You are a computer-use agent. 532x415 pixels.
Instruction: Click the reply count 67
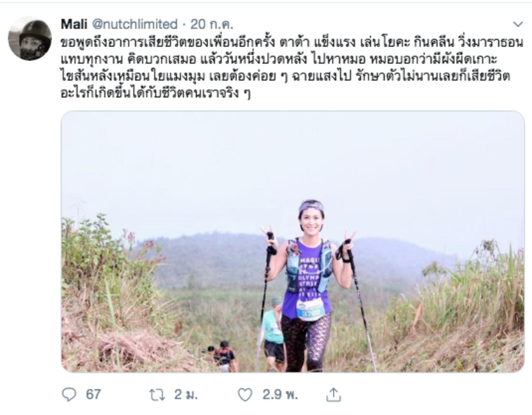(94, 394)
